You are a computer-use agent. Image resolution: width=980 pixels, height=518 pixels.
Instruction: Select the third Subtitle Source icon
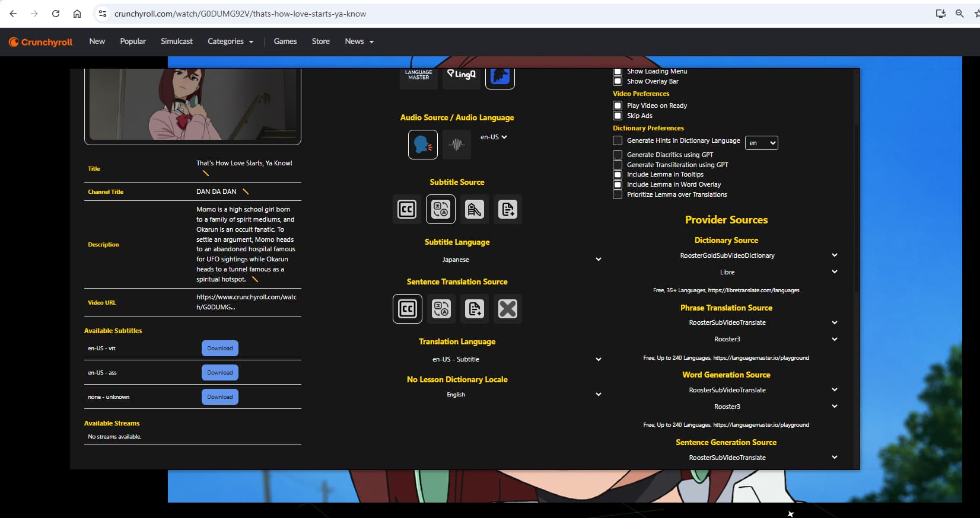coord(474,209)
